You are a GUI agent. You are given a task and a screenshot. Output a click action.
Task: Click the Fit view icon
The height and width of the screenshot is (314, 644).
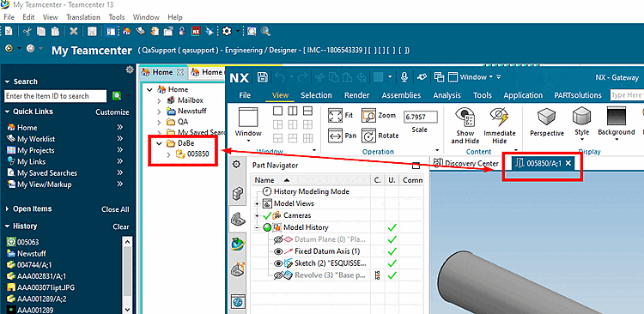pyautogui.click(x=335, y=115)
